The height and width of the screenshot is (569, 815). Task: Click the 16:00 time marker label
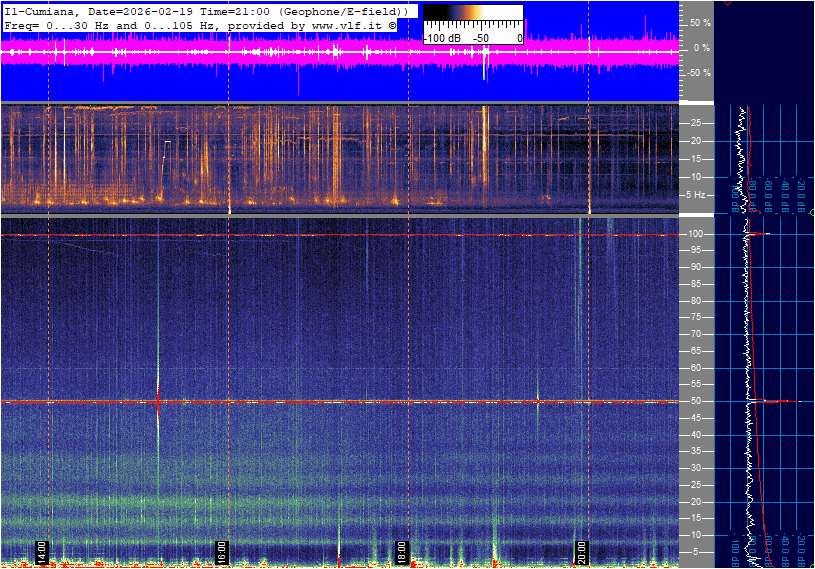coord(222,552)
